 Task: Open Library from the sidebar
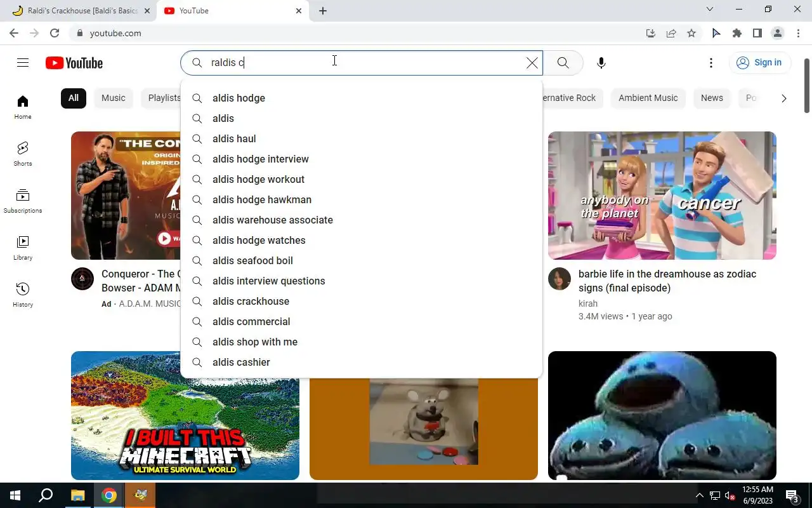[23, 248]
